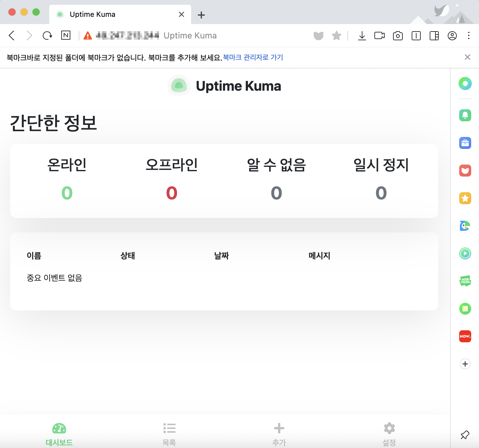Switch to the 목록 tab
479x448 pixels.
pos(169,434)
